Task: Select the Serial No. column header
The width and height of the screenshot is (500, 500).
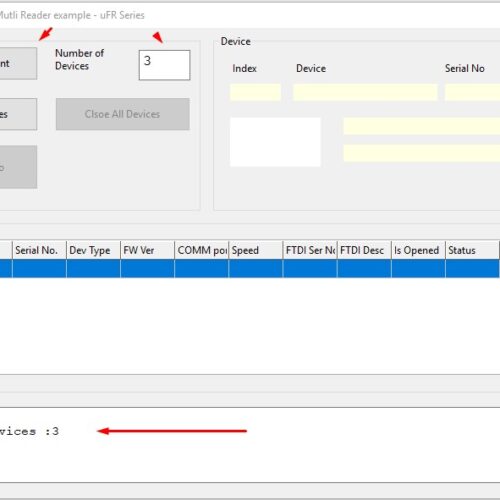Action: pos(39,250)
